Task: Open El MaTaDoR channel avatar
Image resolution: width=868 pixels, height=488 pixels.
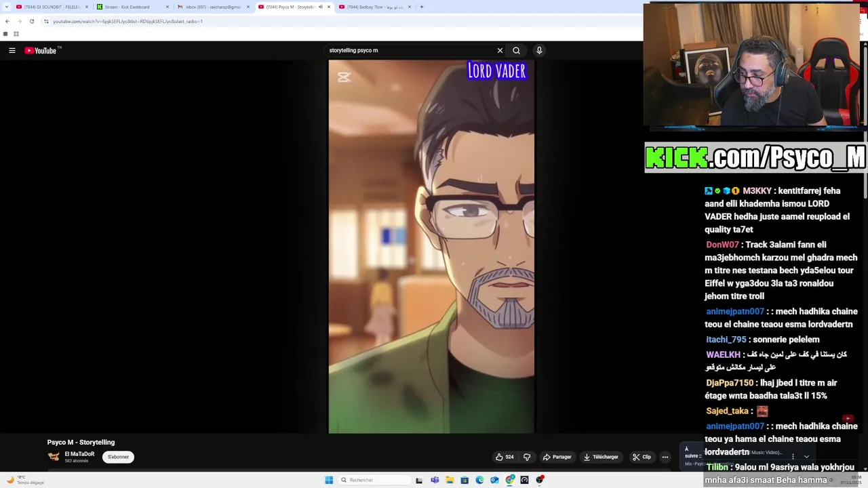Action: tap(54, 457)
